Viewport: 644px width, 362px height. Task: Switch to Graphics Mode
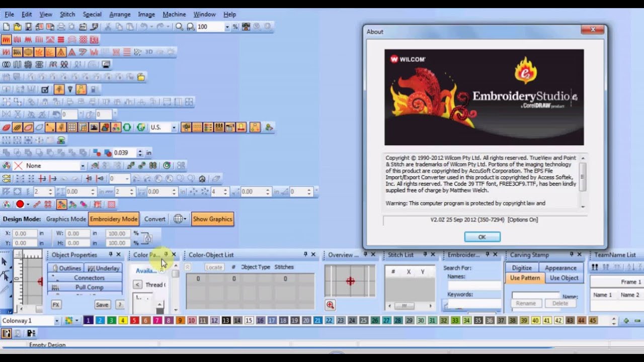click(x=66, y=219)
